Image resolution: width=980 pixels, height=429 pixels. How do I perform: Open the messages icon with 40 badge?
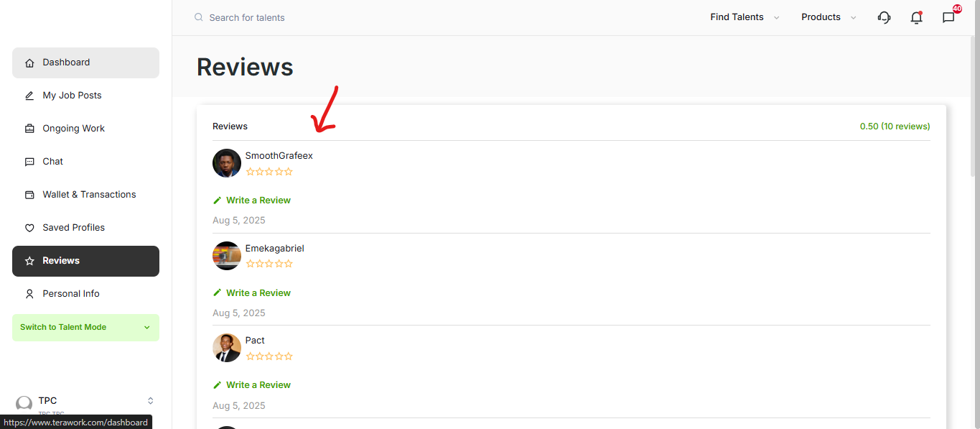click(x=948, y=18)
